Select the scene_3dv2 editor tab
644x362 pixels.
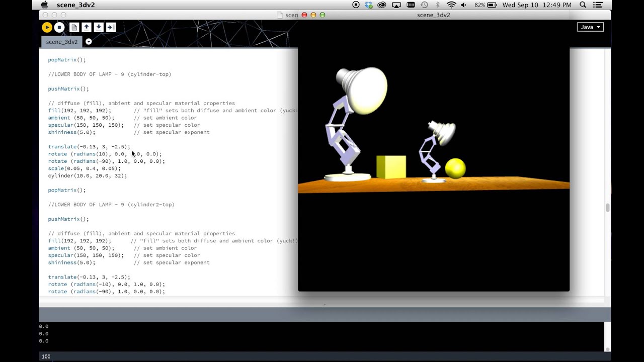pos(62,42)
